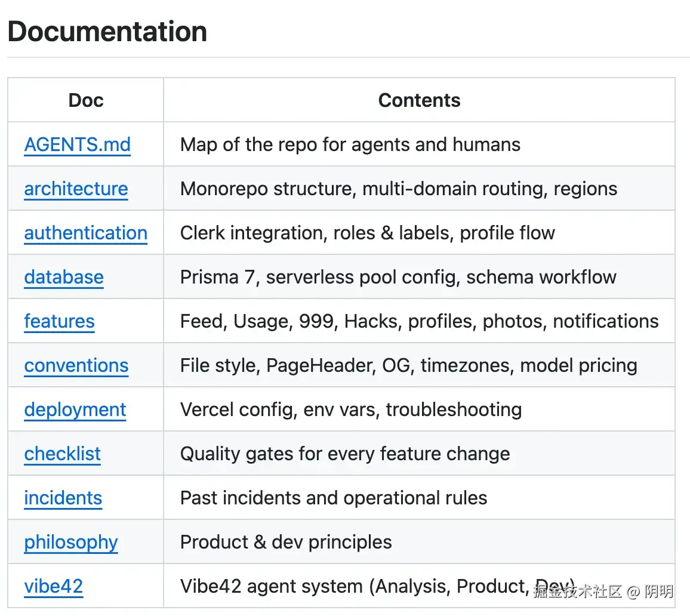Open the database documentation link

64,277
